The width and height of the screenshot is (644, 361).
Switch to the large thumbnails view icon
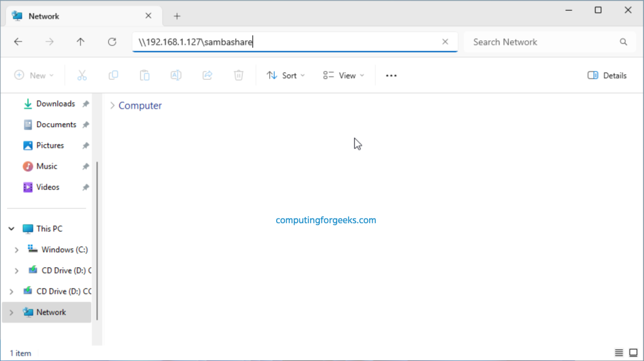coord(633,353)
